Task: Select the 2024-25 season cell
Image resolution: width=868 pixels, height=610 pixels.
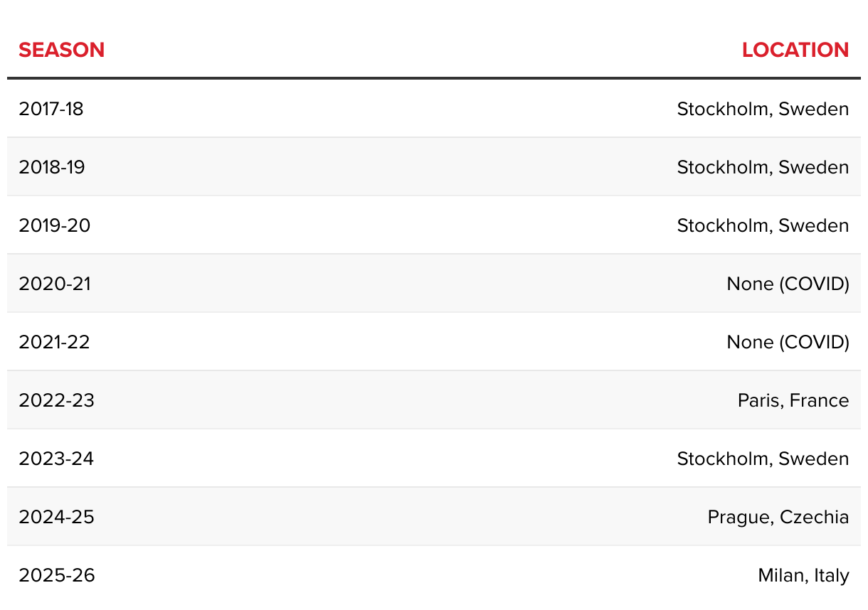Action: [x=56, y=517]
